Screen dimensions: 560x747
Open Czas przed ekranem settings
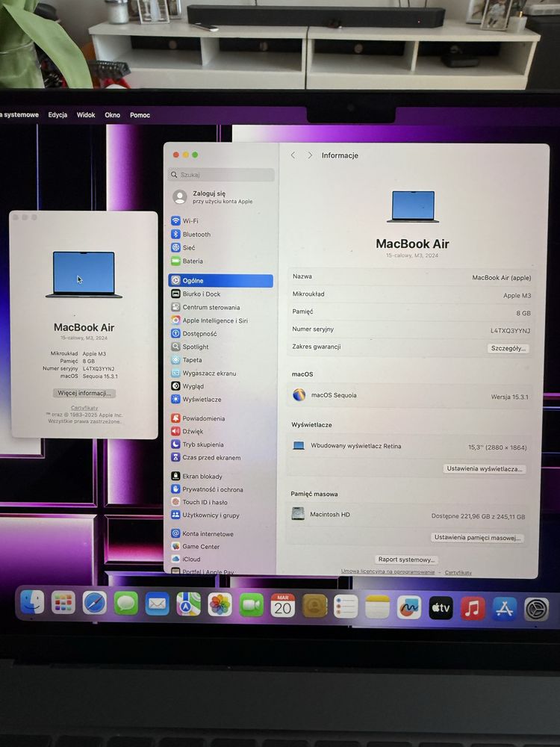[x=206, y=457]
